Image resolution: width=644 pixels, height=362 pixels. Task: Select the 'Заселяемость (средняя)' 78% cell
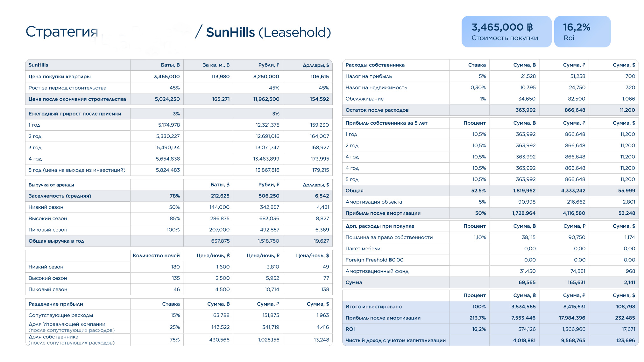pos(174,196)
